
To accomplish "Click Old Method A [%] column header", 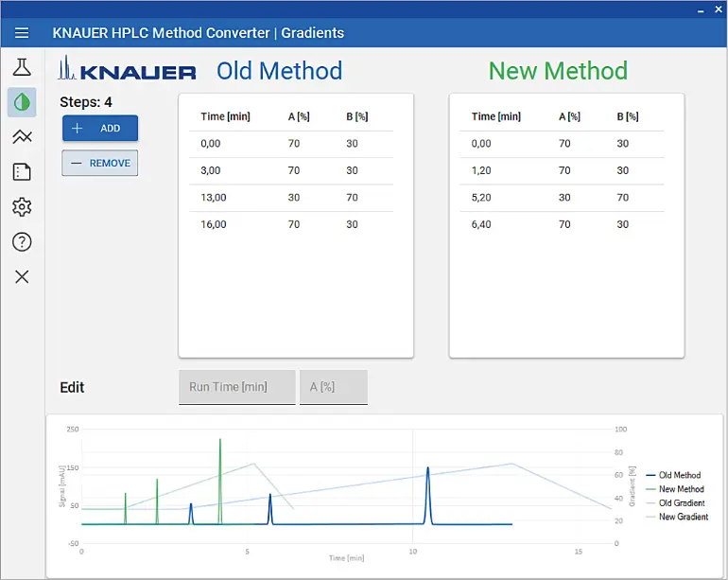I will coord(299,116).
